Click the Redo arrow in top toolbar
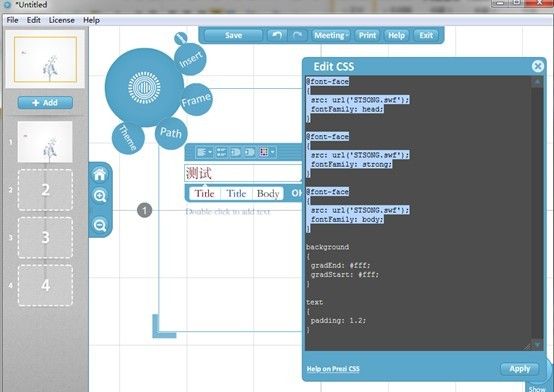Image resolution: width=554 pixels, height=392 pixels. (x=297, y=35)
